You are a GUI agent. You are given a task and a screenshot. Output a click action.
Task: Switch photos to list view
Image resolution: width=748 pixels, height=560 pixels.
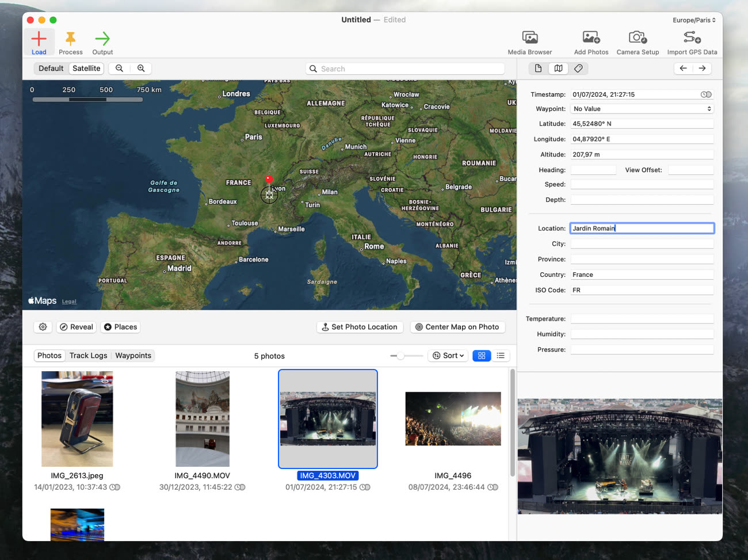pos(501,356)
